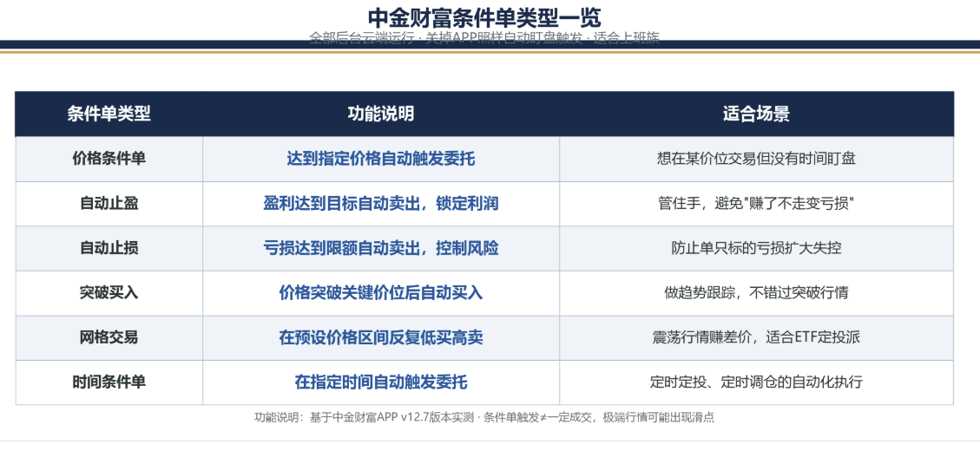
Task: Click the 功能说明 footnote about v12.7
Action: (x=484, y=418)
